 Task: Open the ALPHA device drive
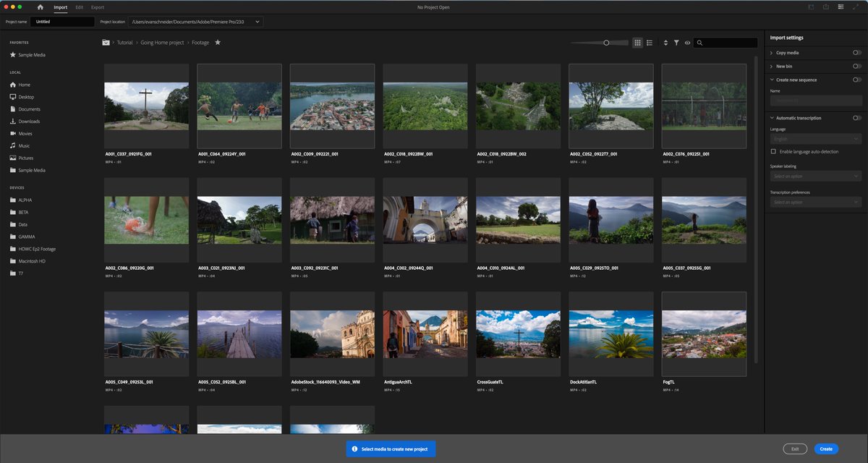[x=21, y=200]
